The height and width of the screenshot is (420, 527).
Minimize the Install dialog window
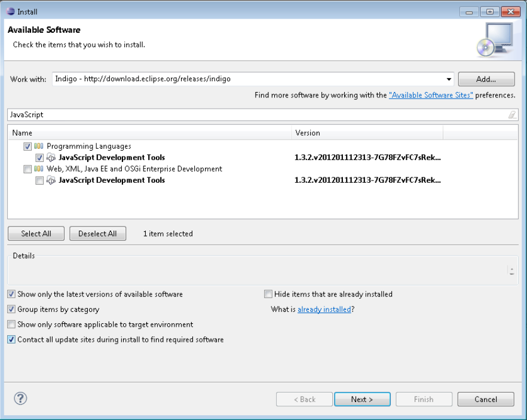469,12
